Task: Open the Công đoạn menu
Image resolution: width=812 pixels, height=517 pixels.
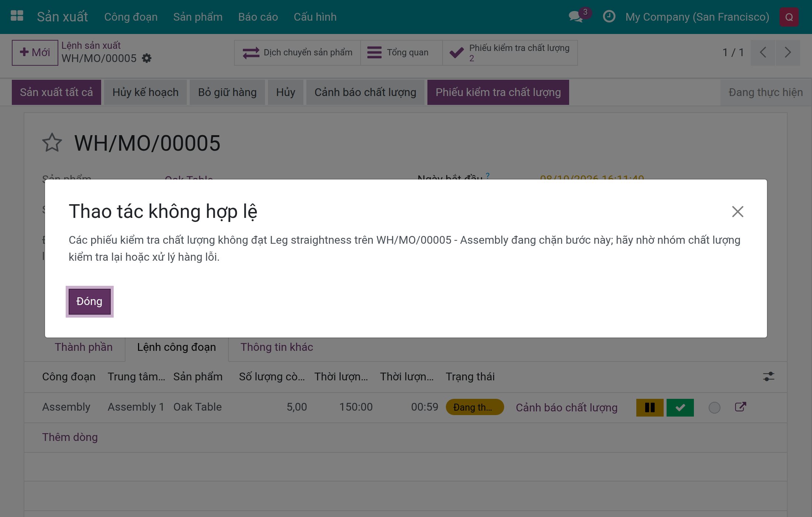Action: (x=131, y=17)
